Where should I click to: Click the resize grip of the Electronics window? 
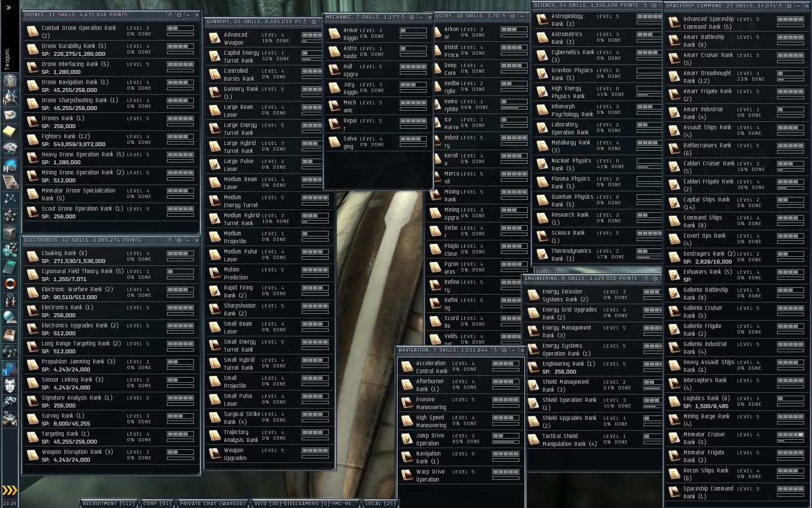click(197, 474)
